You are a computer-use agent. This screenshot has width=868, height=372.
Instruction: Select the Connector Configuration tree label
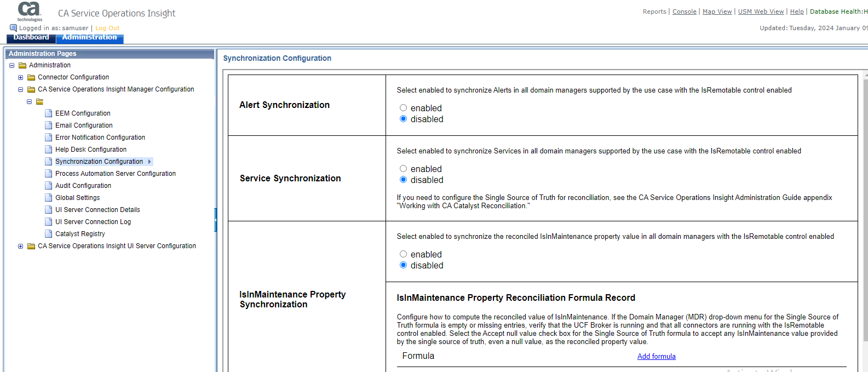click(x=73, y=77)
